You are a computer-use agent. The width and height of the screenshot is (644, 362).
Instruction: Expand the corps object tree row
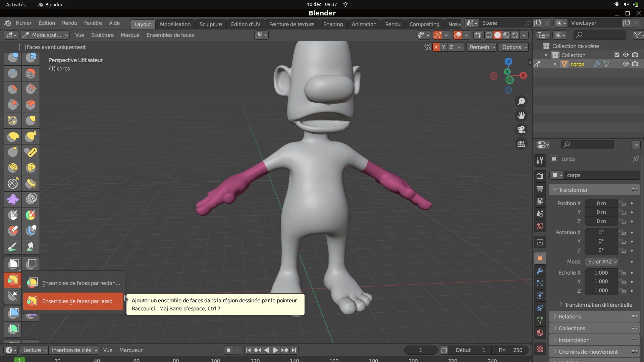pos(555,64)
